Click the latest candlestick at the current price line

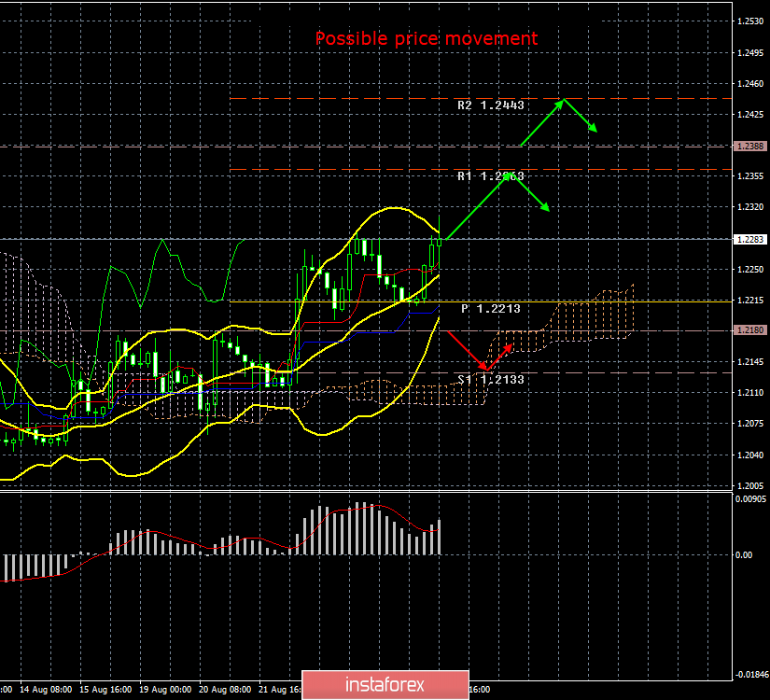pyautogui.click(x=439, y=242)
